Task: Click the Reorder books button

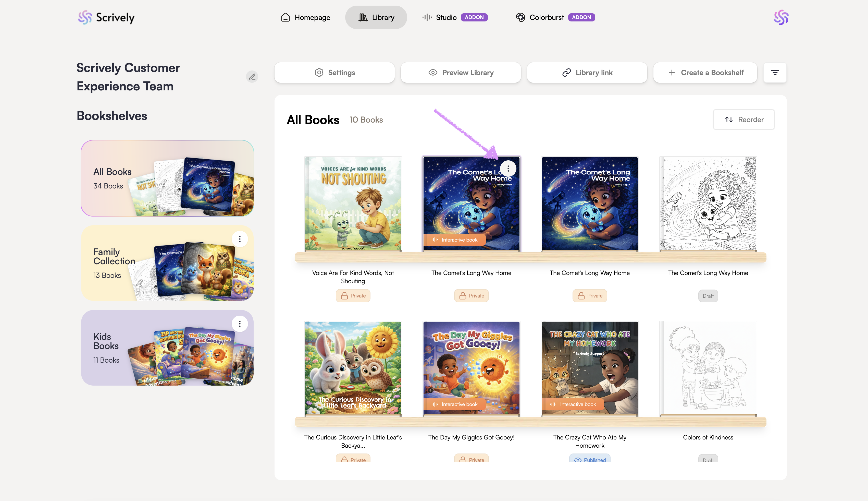Action: [743, 120]
